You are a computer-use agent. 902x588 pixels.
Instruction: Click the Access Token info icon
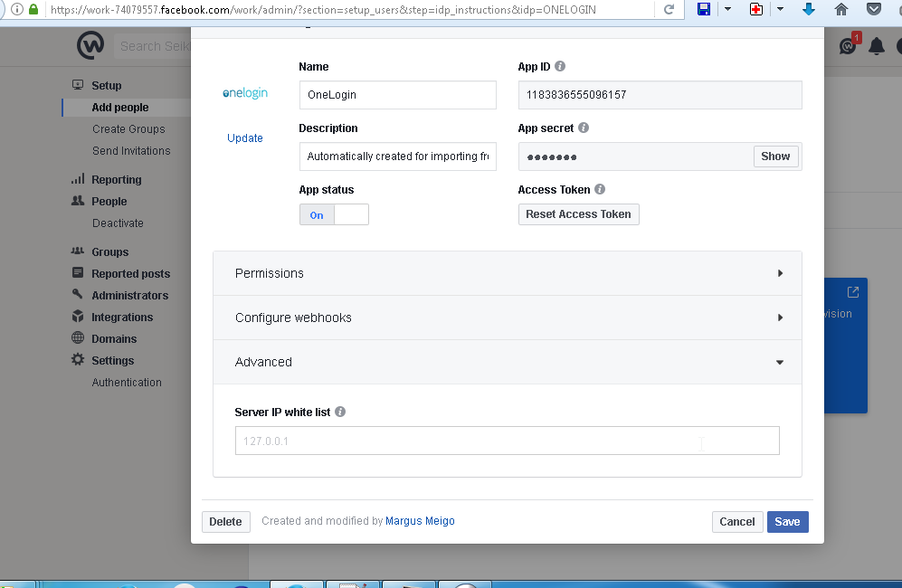click(x=600, y=189)
